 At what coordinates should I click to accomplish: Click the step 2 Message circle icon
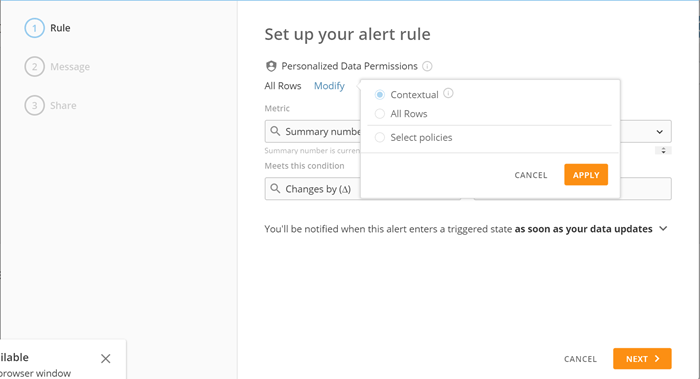[x=34, y=67]
